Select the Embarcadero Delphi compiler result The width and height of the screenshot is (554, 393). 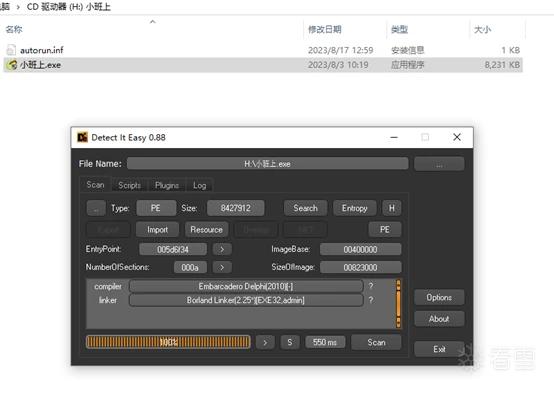[x=246, y=286]
